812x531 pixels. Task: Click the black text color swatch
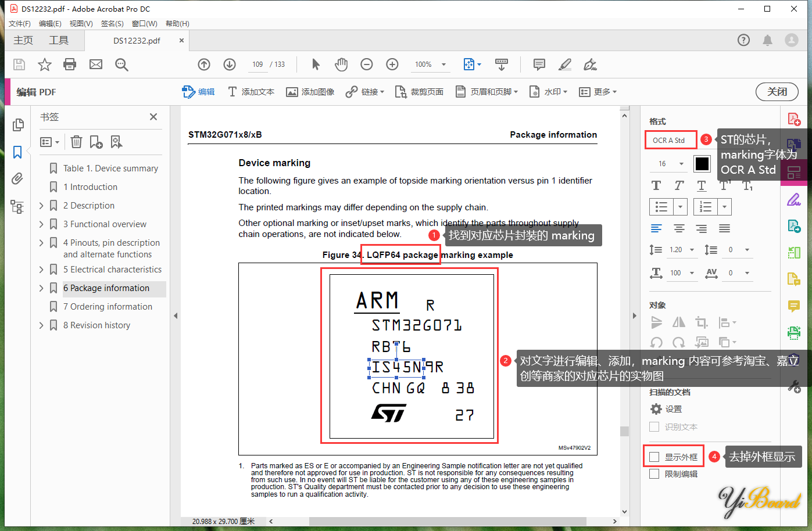coord(702,164)
